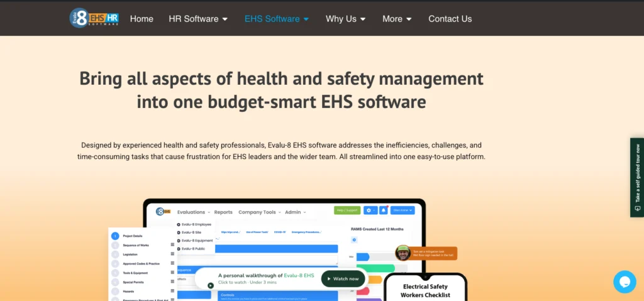Click 'Click to watch · Under 3 mins' text
The image size is (644, 301).
247,283
